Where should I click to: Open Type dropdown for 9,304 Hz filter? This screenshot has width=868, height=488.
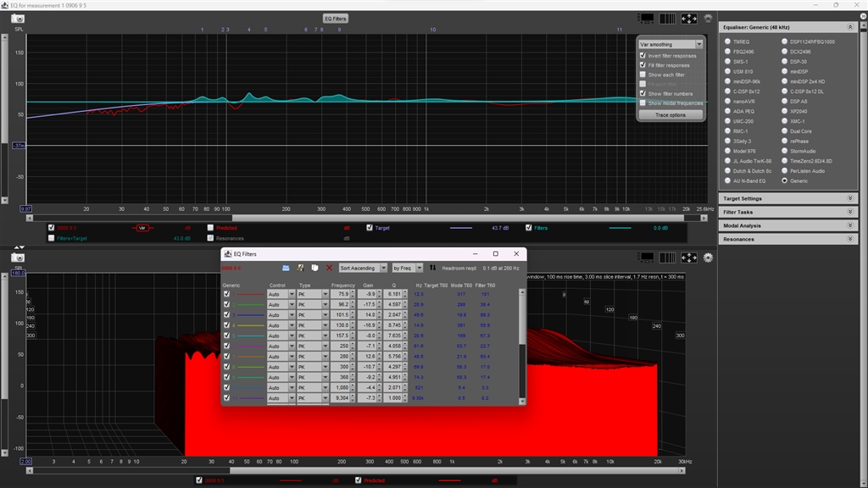tap(313, 398)
